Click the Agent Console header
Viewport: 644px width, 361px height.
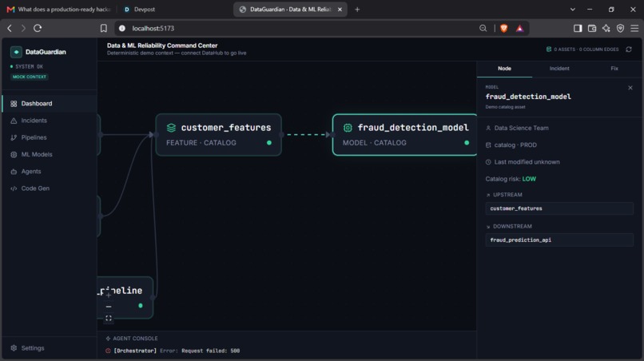tap(131, 339)
